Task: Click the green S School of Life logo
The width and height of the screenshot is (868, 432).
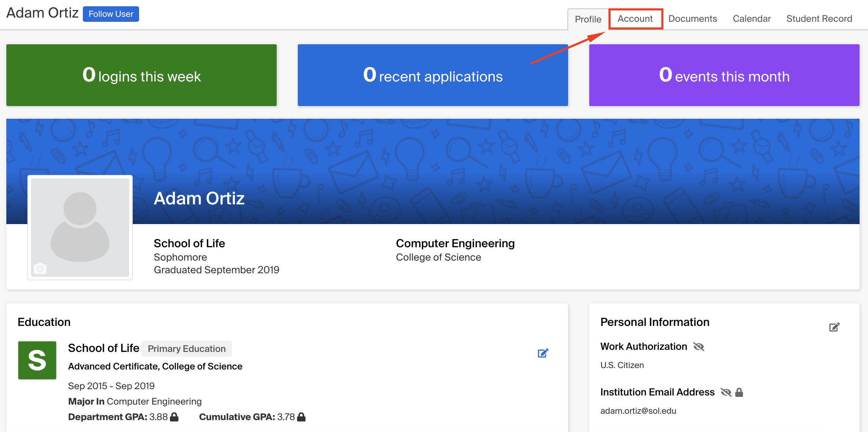Action: tap(37, 360)
